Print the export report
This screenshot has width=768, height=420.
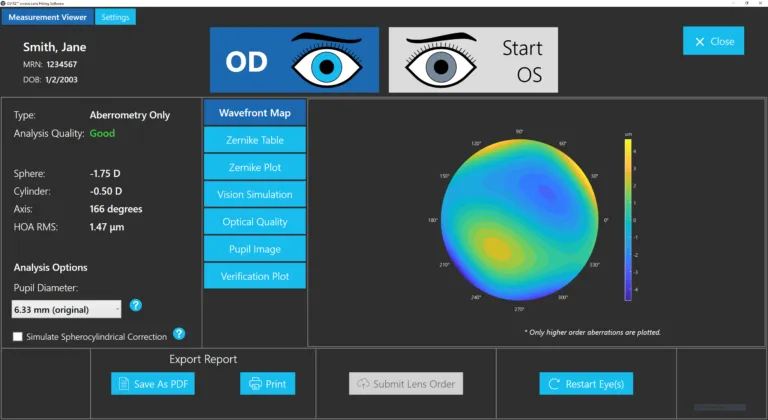(x=267, y=383)
